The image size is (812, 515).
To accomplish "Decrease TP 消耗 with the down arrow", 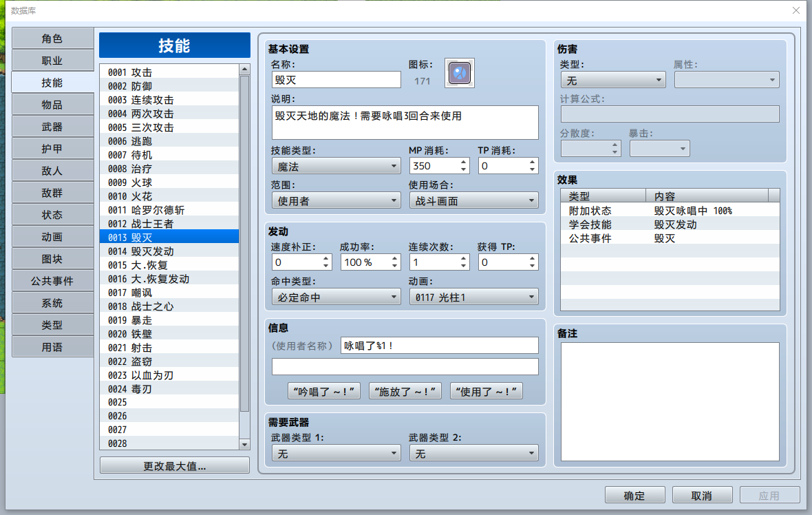I will click(x=533, y=170).
